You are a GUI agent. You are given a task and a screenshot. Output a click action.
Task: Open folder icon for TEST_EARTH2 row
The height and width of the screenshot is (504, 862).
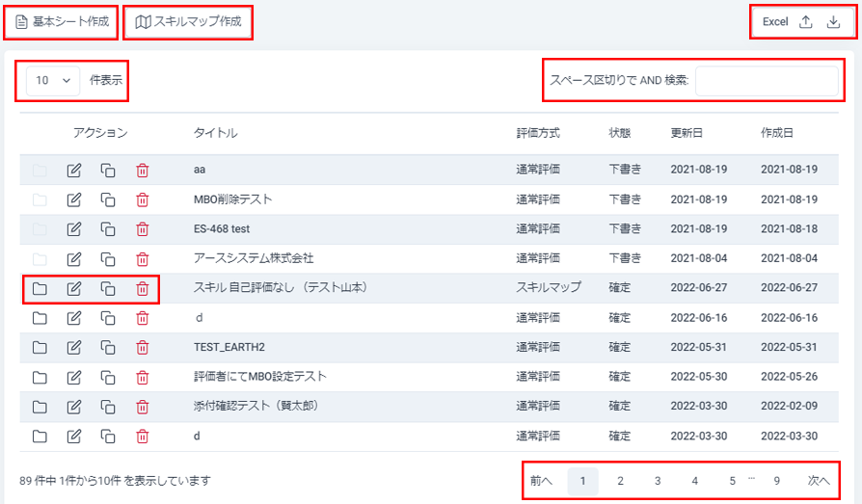pyautogui.click(x=40, y=347)
